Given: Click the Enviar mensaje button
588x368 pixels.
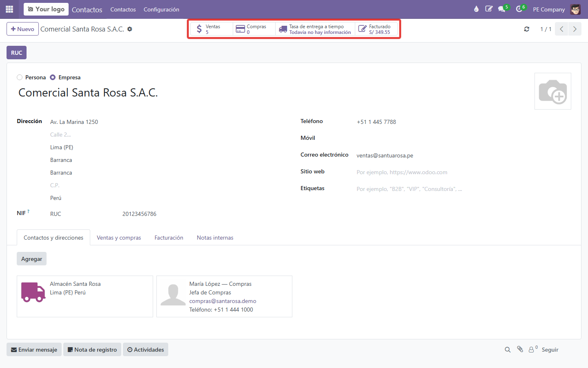Looking at the screenshot, I should [x=34, y=350].
